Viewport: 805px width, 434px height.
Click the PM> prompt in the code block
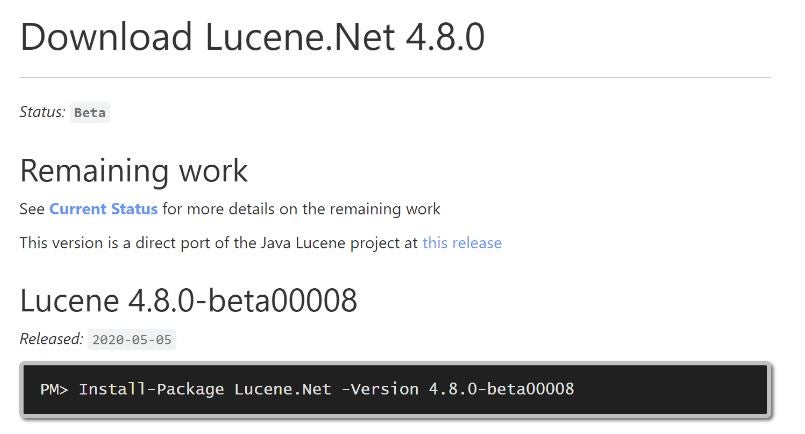click(53, 389)
